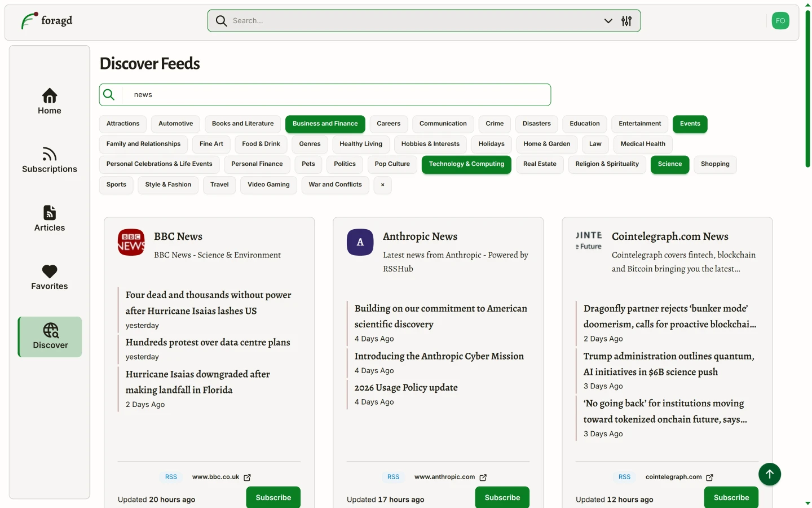Viewport: 812px width, 508px height.
Task: Click the RSS badge on BBC News card
Action: click(171, 478)
